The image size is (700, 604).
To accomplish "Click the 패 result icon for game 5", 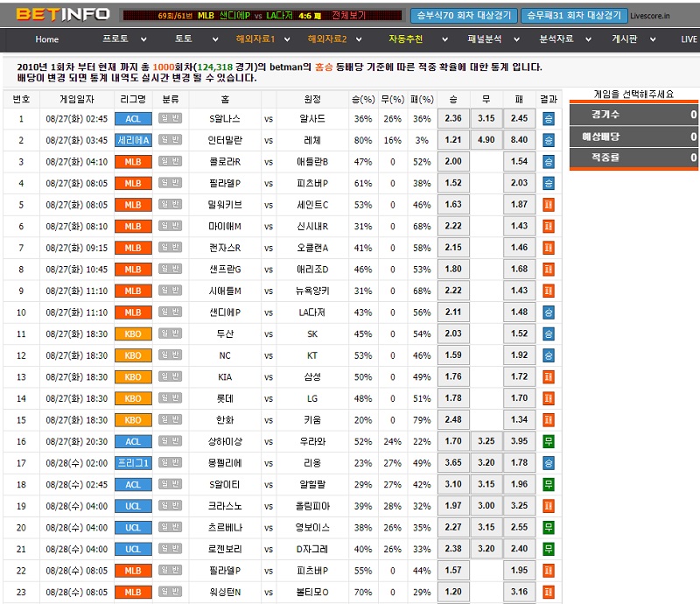I will point(549,205).
